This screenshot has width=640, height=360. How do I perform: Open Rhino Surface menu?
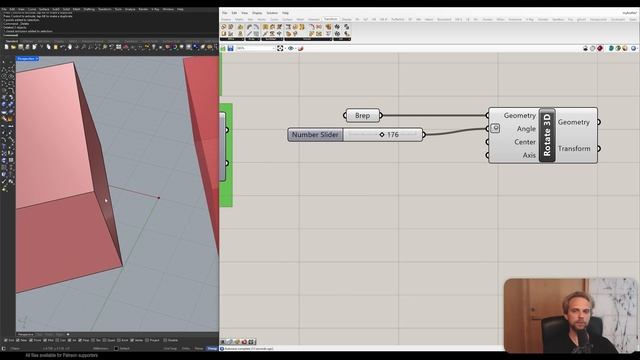tap(44, 9)
